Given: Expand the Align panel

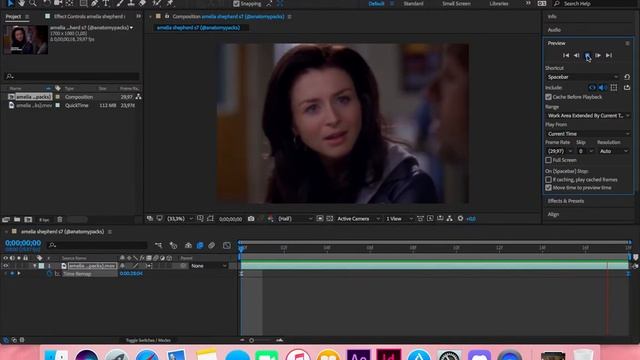Looking at the screenshot, I should pos(553,214).
